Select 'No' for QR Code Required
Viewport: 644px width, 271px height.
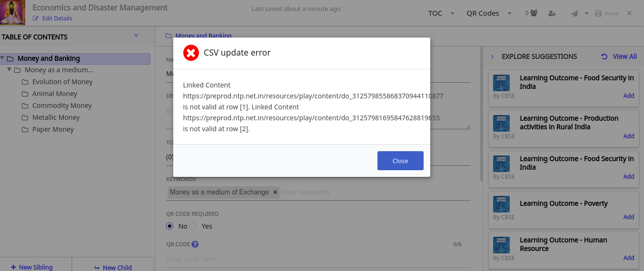coord(170,226)
